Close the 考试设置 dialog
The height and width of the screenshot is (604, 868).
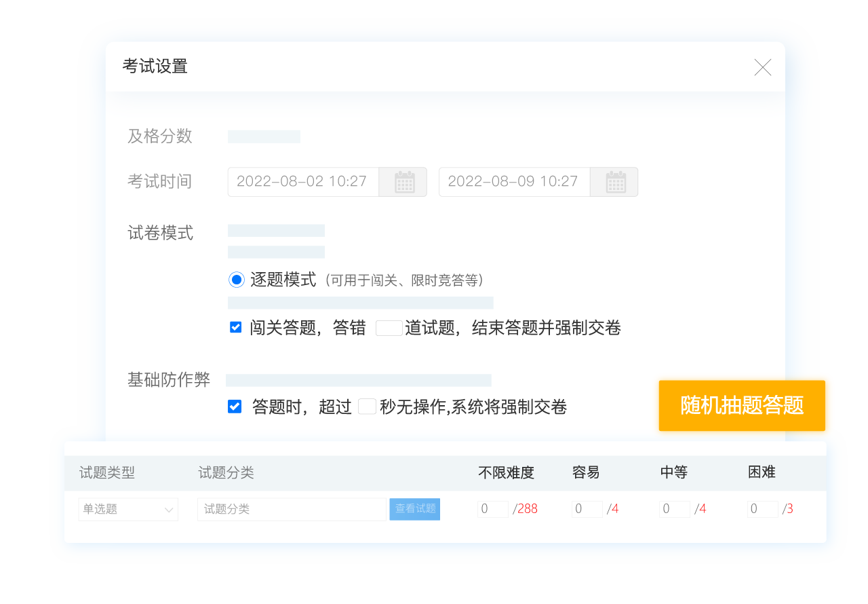763,67
